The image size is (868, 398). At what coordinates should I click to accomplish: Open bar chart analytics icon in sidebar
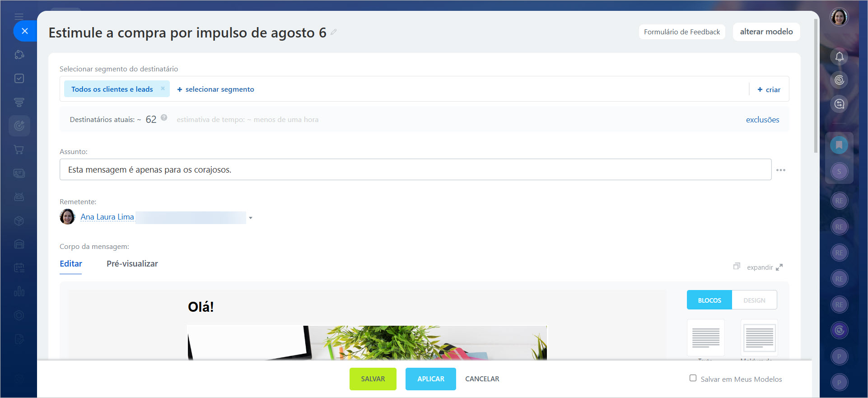[19, 291]
